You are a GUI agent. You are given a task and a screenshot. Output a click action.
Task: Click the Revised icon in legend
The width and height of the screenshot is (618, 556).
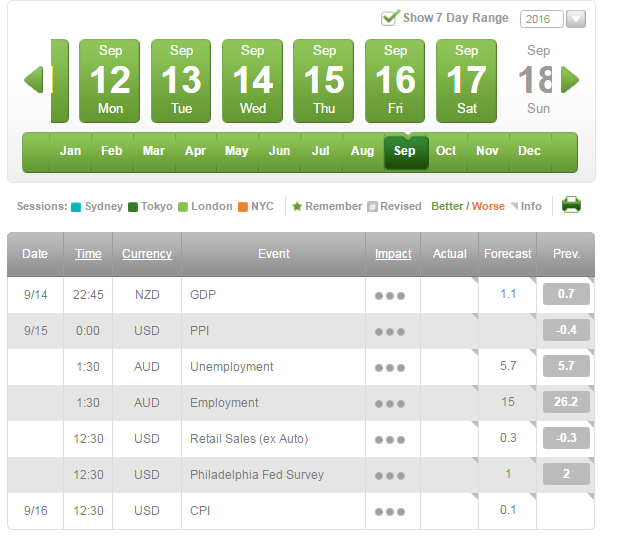(x=372, y=206)
